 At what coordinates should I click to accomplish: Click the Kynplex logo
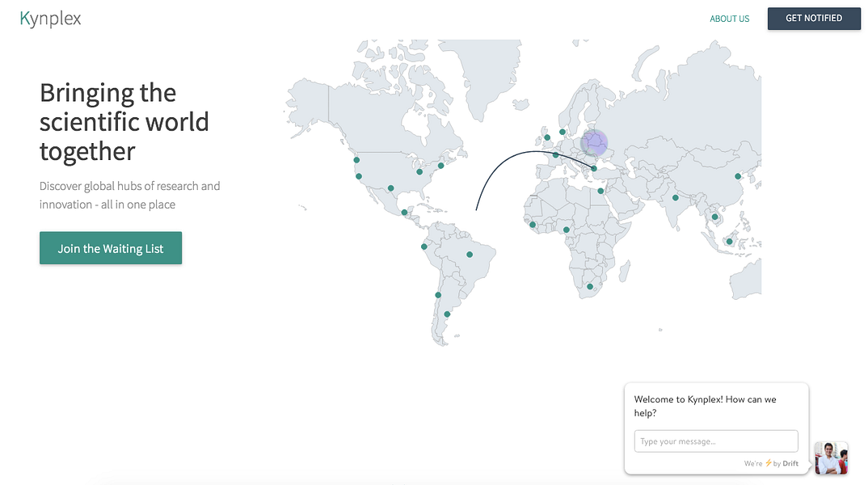click(x=50, y=19)
